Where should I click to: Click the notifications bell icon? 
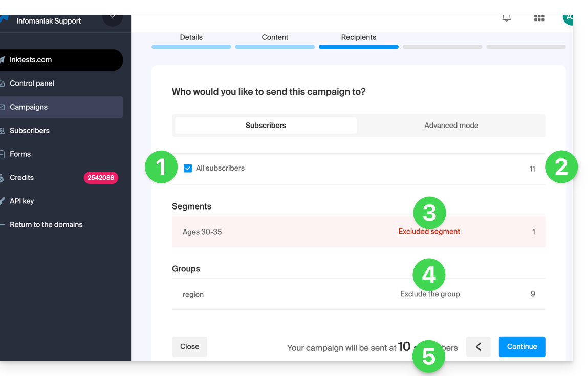point(506,18)
